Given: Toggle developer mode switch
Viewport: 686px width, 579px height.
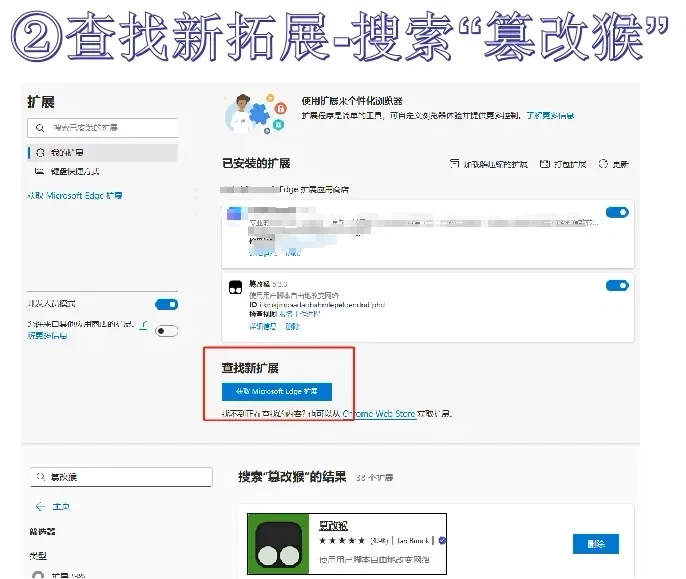Looking at the screenshot, I should (x=166, y=304).
